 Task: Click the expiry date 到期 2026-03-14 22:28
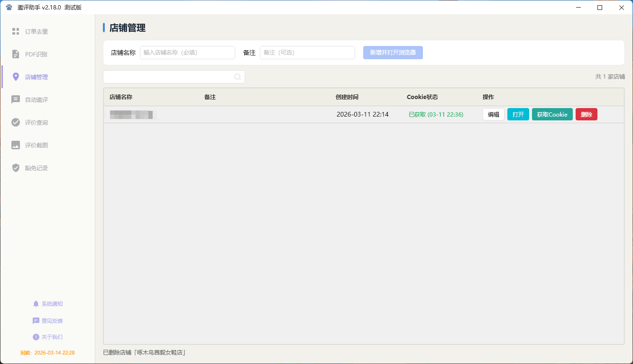point(47,353)
